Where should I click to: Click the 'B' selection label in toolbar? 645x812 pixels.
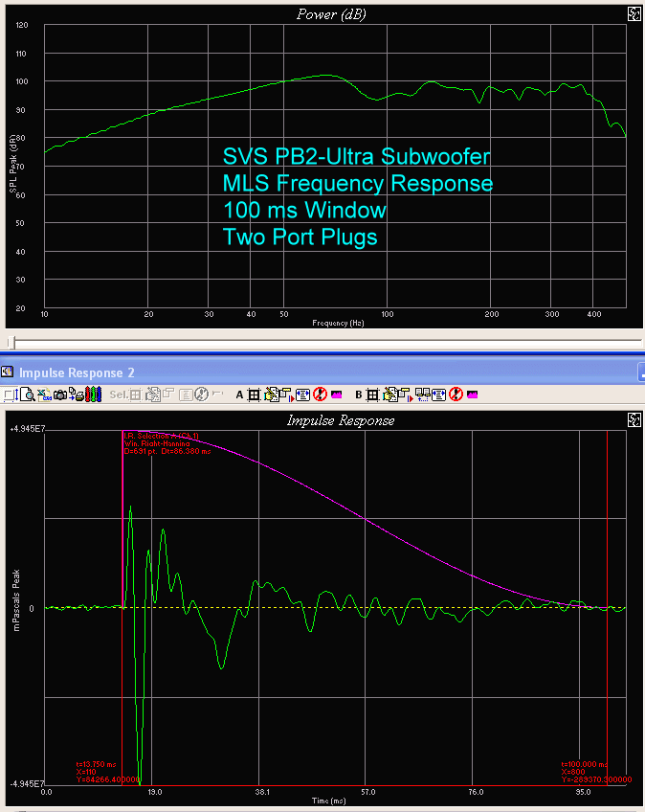click(358, 395)
